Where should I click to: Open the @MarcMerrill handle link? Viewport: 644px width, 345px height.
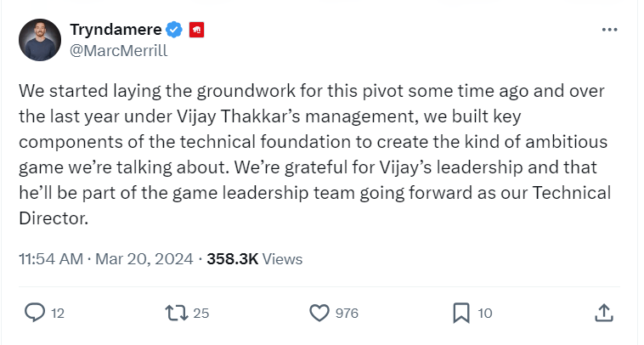coord(118,50)
